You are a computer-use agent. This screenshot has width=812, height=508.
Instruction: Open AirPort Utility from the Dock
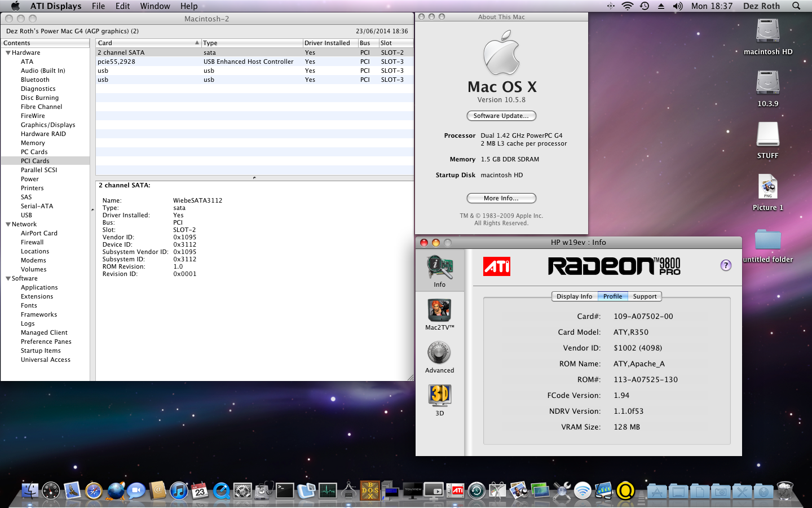tap(582, 491)
